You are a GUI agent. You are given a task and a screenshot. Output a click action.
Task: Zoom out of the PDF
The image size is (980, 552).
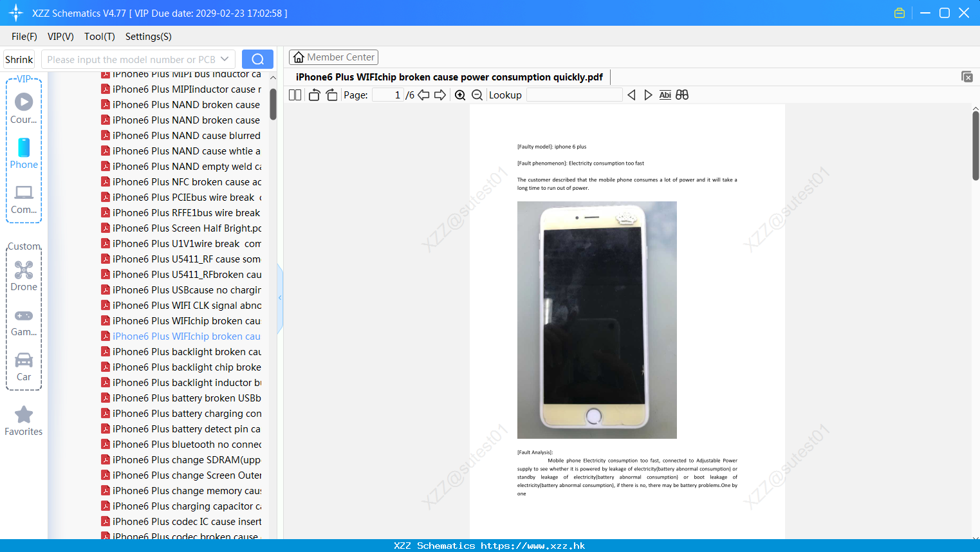[477, 95]
